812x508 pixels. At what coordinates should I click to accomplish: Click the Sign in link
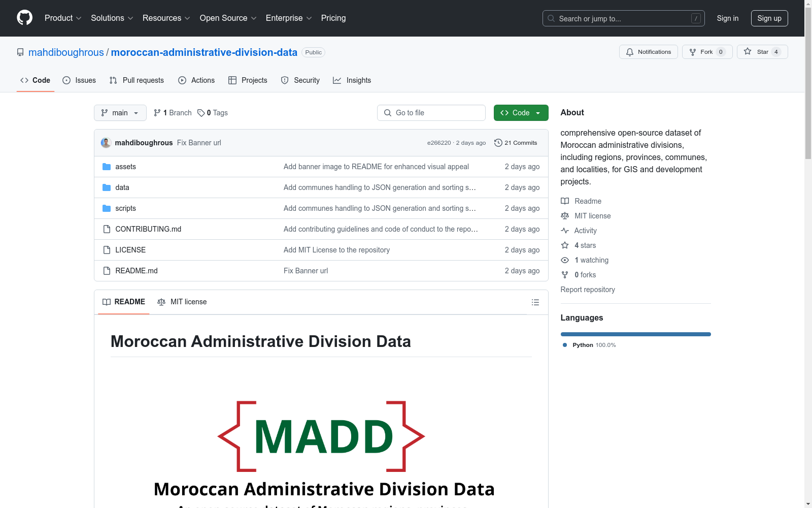point(727,18)
